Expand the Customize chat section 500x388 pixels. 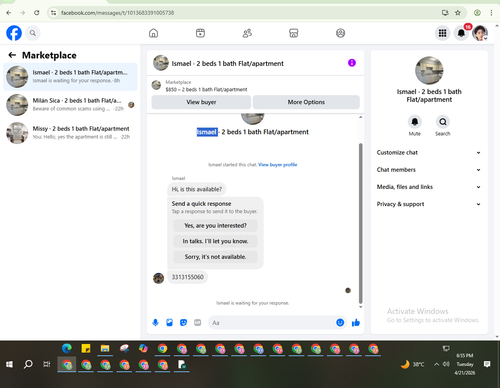429,153
